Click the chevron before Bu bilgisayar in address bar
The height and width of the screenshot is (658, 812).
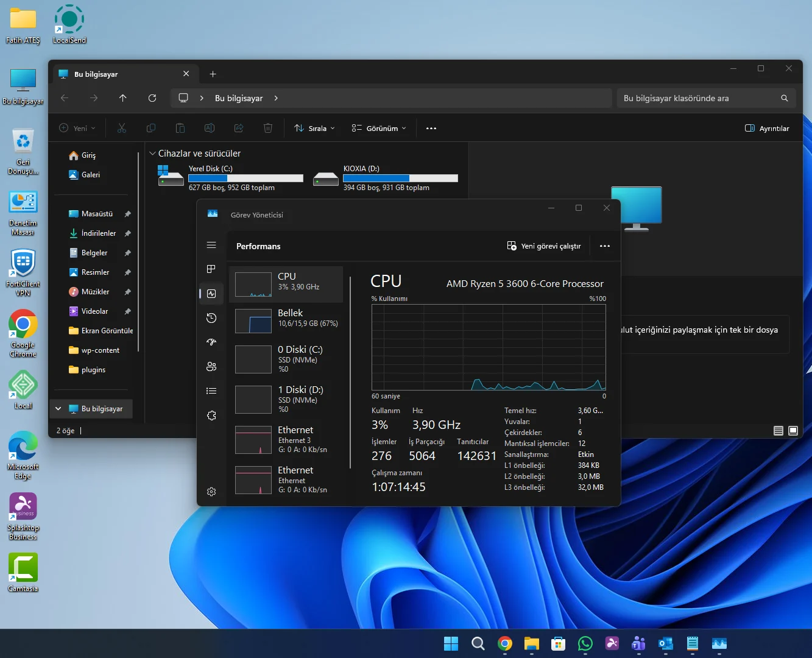(202, 98)
